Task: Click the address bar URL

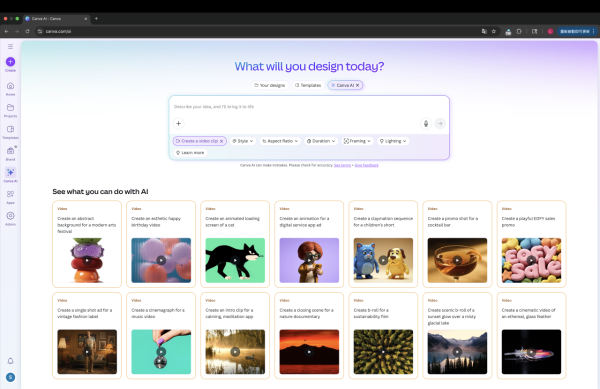Action: 58,31
